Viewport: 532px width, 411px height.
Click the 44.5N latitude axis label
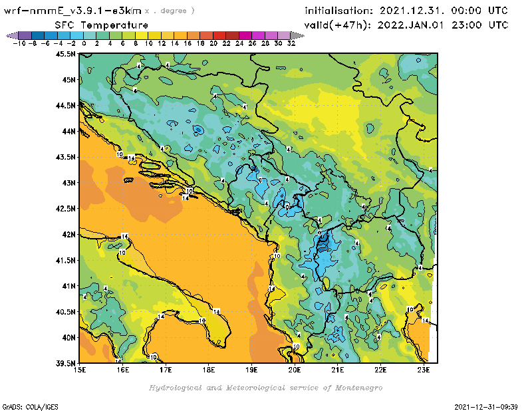click(x=65, y=106)
